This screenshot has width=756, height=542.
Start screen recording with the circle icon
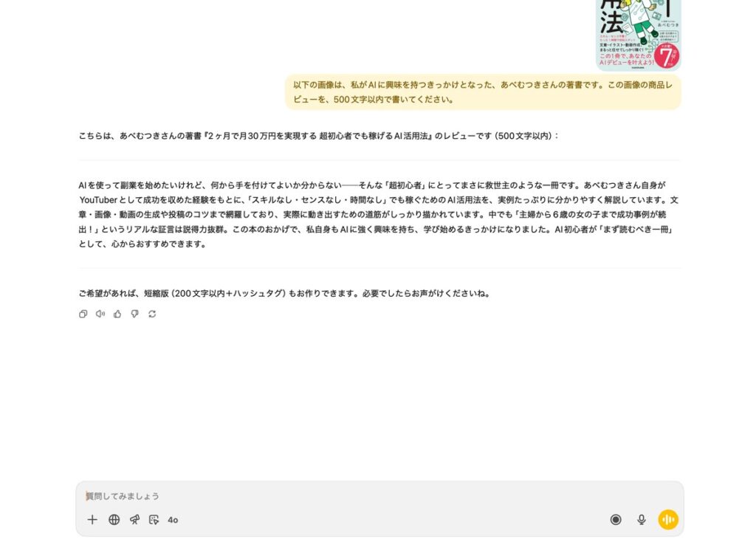pos(616,519)
